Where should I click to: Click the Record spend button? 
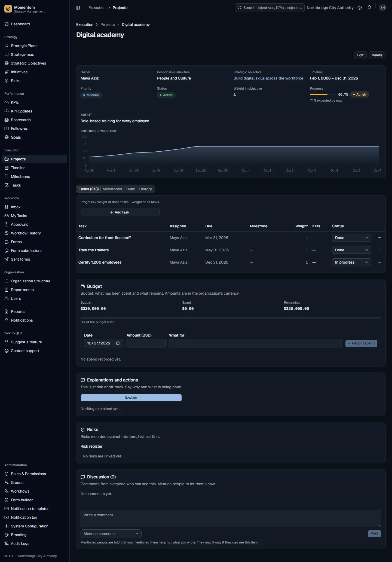[361, 343]
